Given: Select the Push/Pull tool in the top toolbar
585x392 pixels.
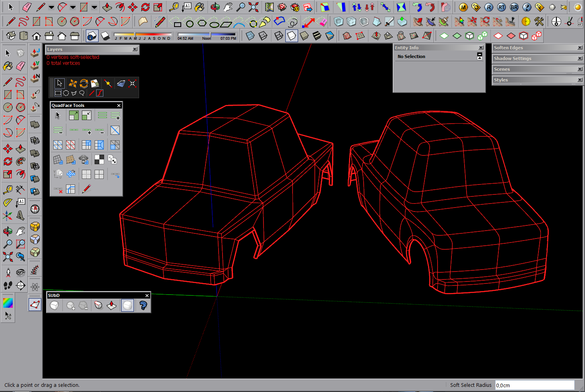Looking at the screenshot, I should tap(107, 7).
